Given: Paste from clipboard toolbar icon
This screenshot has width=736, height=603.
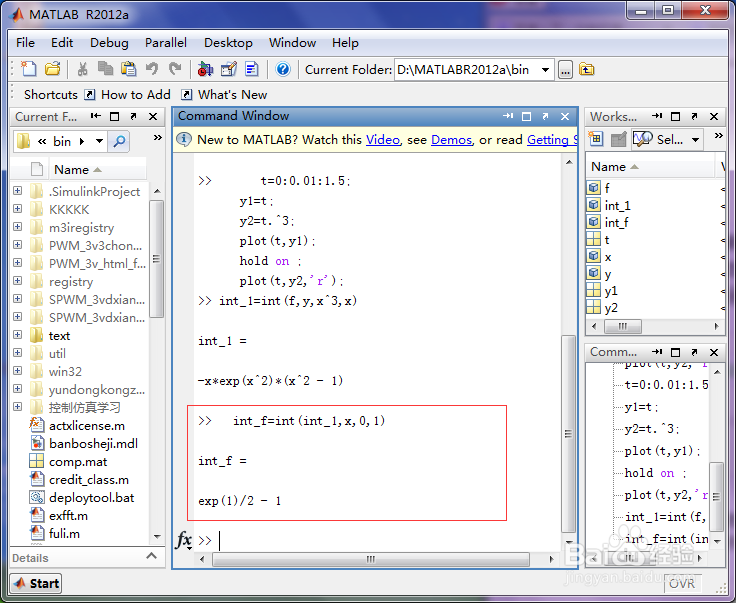Looking at the screenshot, I should pos(128,69).
